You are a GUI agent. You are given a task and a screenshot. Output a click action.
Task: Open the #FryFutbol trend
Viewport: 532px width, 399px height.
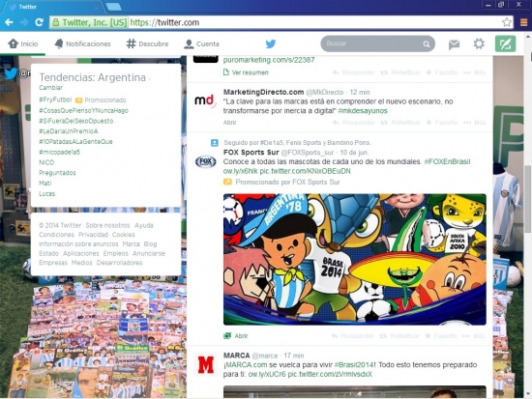(55, 100)
